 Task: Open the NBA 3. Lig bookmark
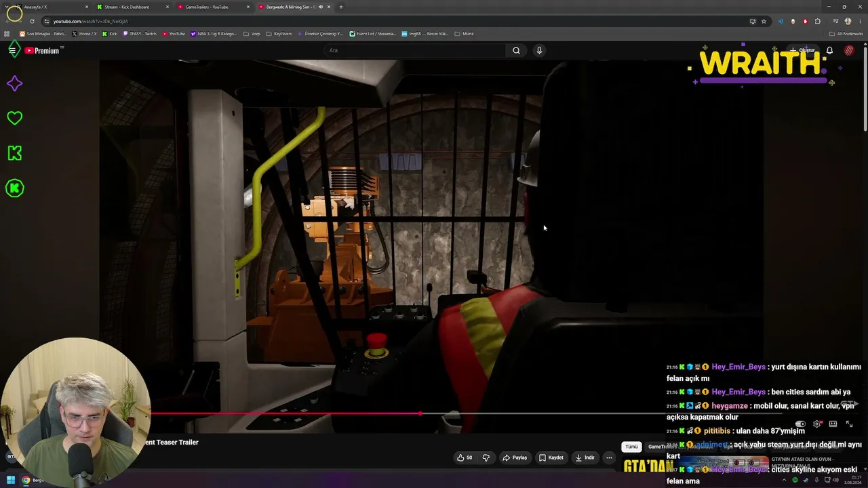coord(214,34)
